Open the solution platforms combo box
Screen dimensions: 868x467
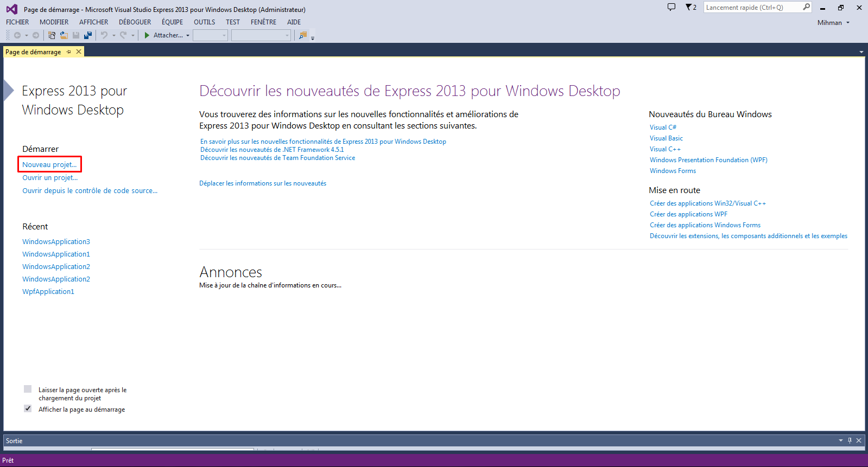[261, 35]
